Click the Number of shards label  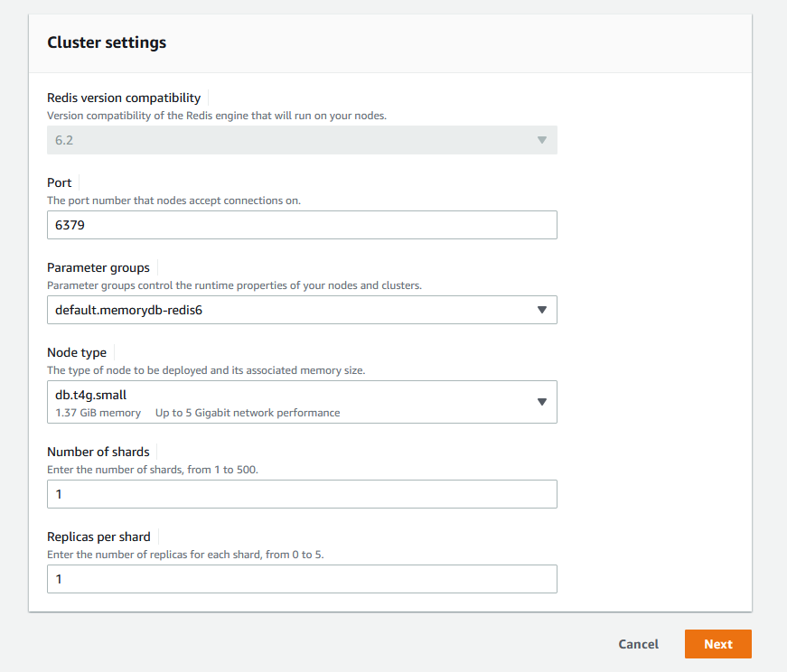(98, 452)
